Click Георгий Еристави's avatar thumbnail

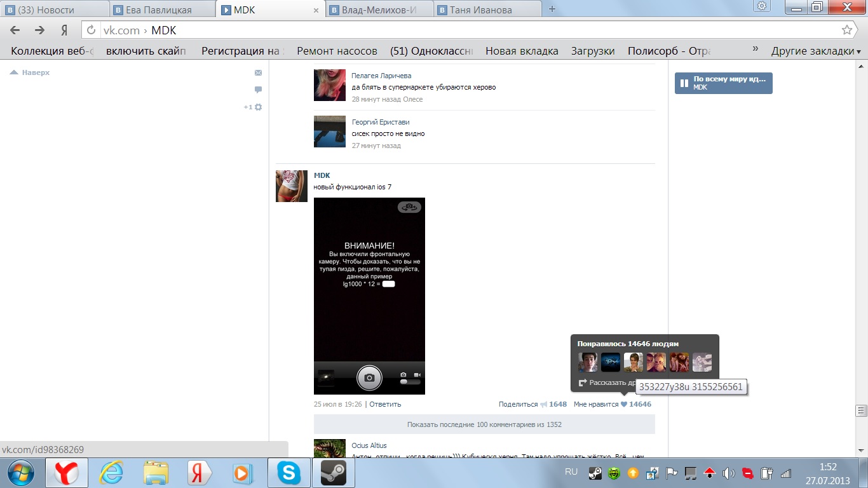330,132
